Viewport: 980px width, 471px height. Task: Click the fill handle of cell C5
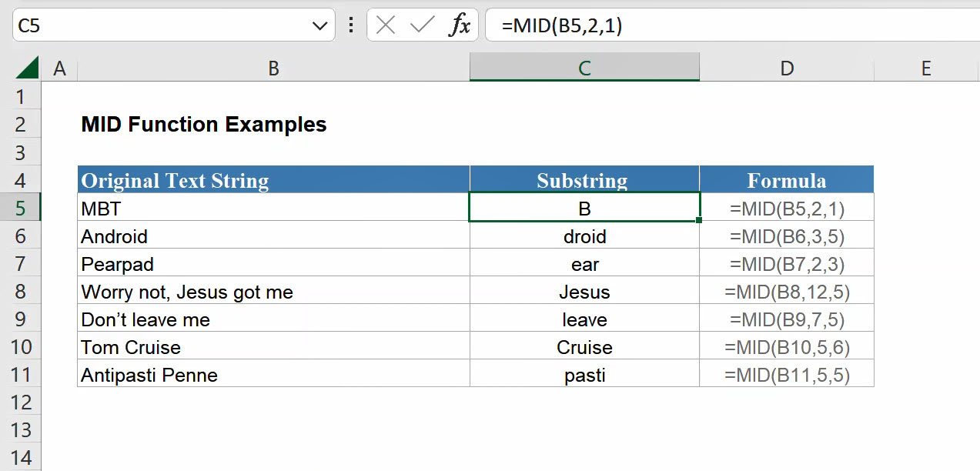pyautogui.click(x=698, y=221)
